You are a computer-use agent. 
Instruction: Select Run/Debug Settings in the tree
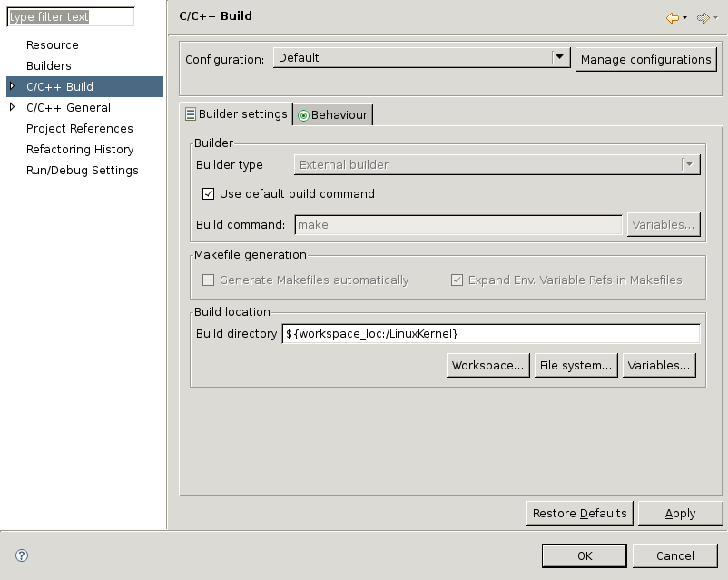pyautogui.click(x=83, y=170)
